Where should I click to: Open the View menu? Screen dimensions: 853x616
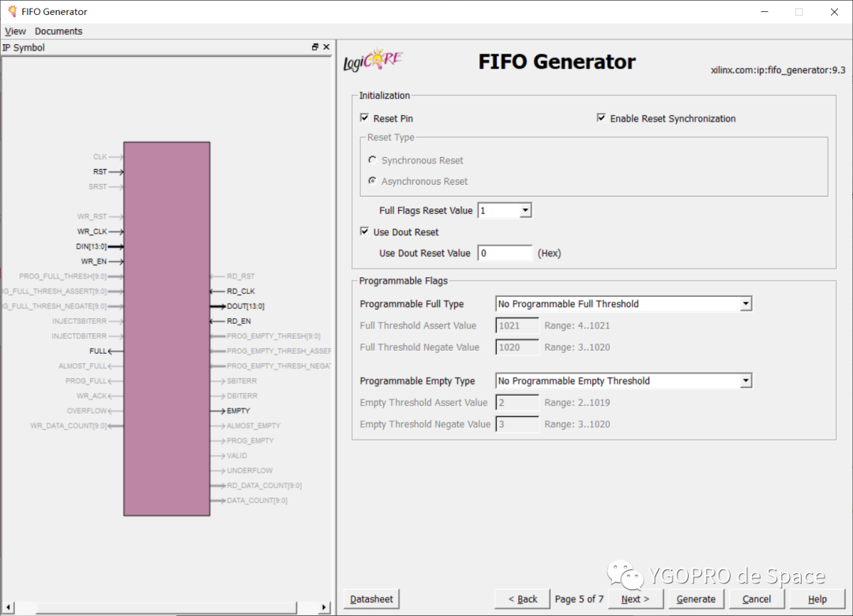15,31
